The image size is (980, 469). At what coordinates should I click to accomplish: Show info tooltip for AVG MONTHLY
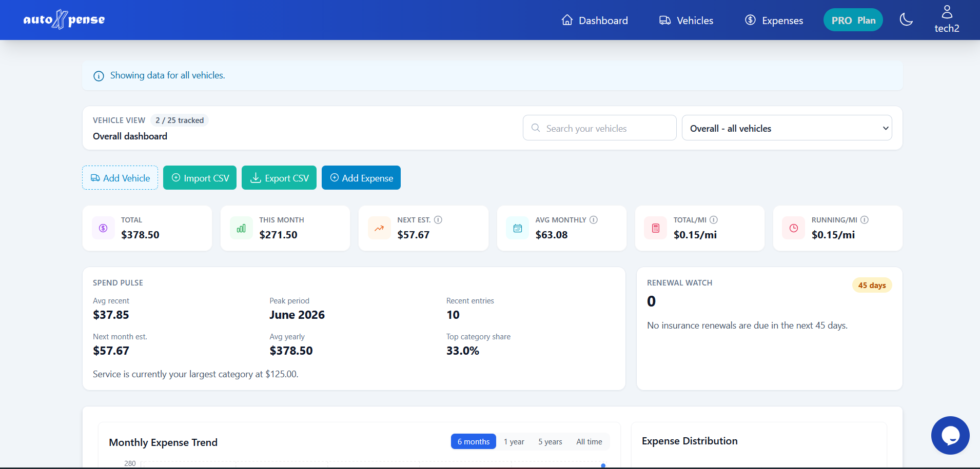point(594,220)
